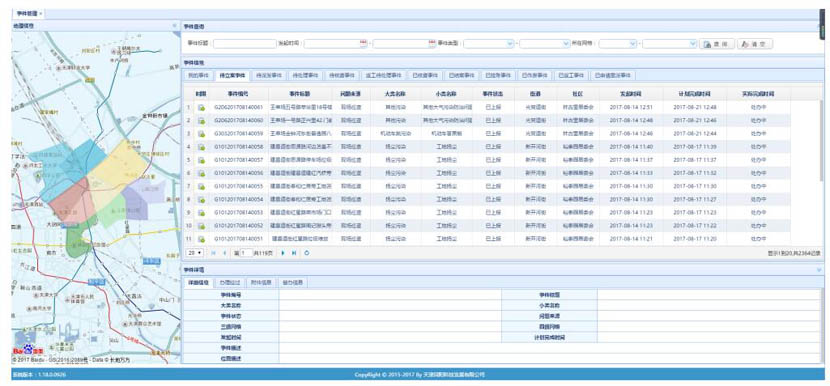Collapse the 事件详情 panel with header arrow
Image resolution: width=830 pixels, height=386 pixels.
[x=819, y=270]
